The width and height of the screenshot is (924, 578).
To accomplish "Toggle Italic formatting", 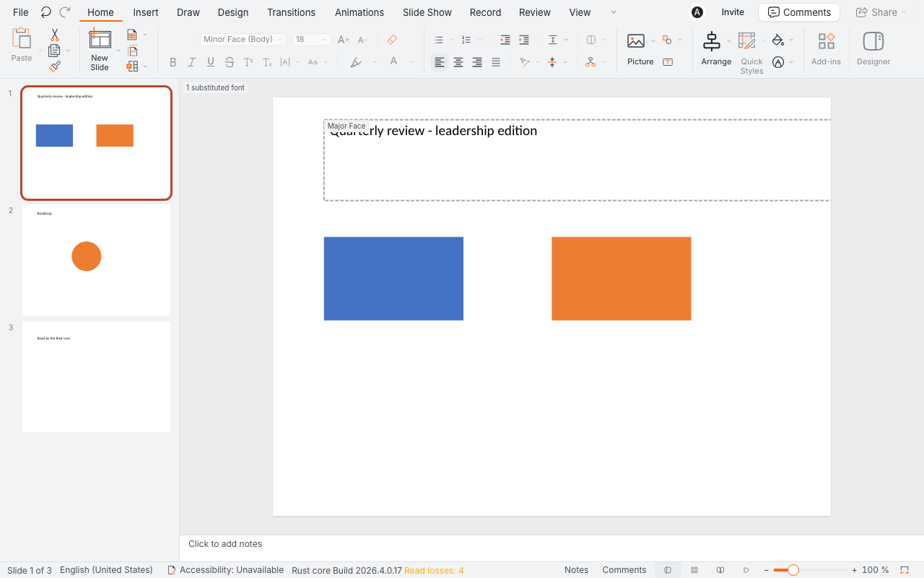I will click(192, 62).
